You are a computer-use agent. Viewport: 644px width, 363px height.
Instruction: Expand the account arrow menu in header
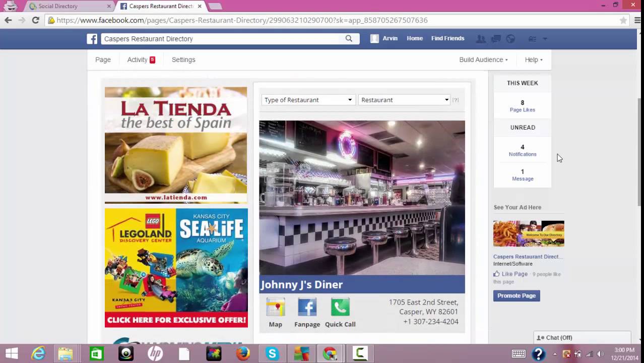coord(545,39)
